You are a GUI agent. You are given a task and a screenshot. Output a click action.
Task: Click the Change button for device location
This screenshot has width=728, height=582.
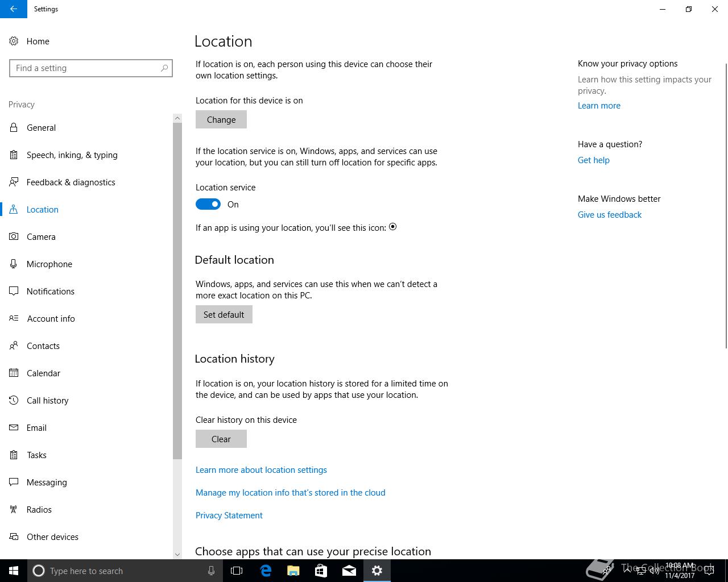click(x=221, y=119)
